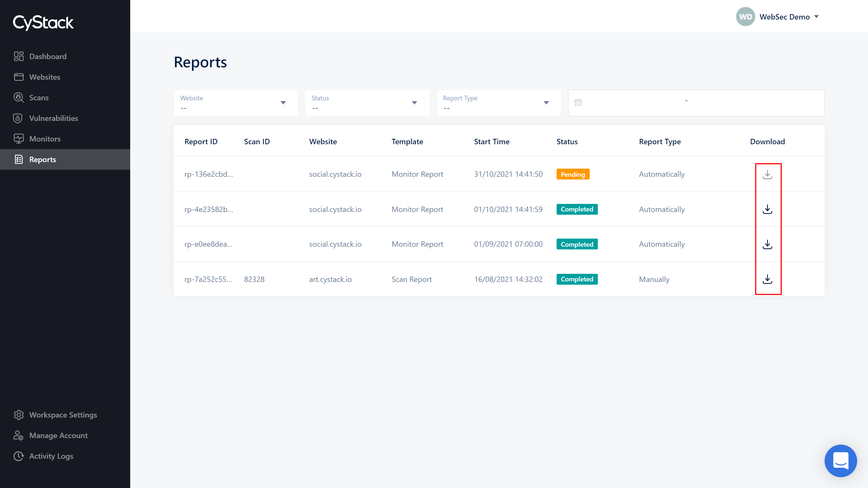Open Activity Logs
868x488 pixels.
(x=65, y=456)
